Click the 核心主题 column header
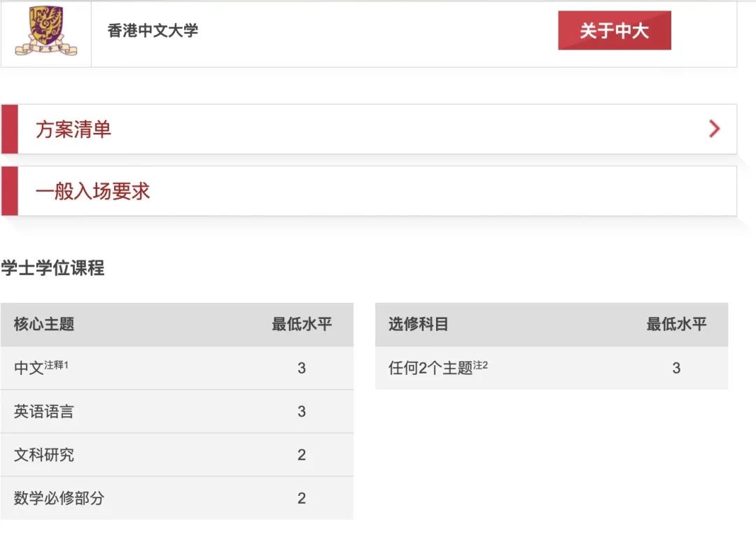Screen dimensions: 756x533 [44, 324]
